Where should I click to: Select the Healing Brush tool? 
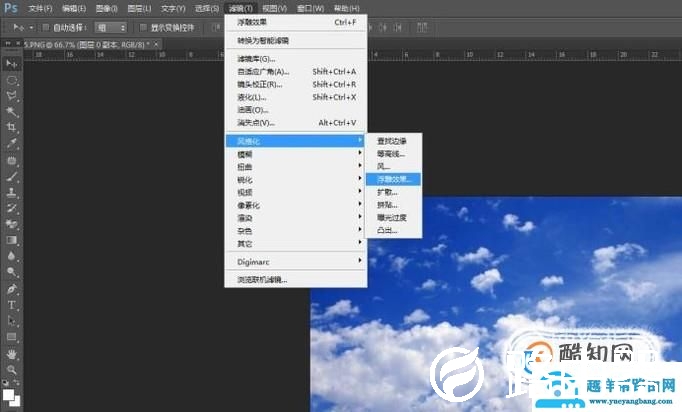tap(12, 161)
